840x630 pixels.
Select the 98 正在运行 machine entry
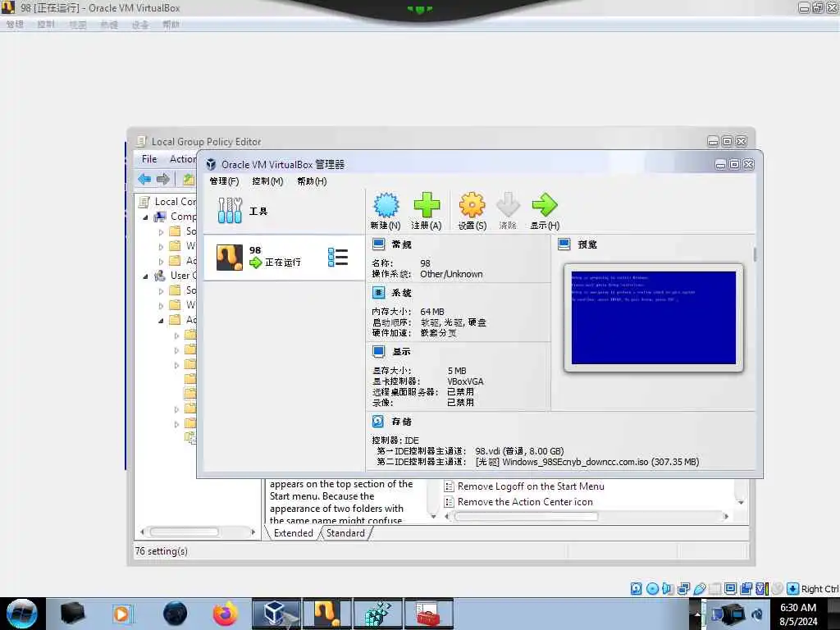click(x=284, y=258)
